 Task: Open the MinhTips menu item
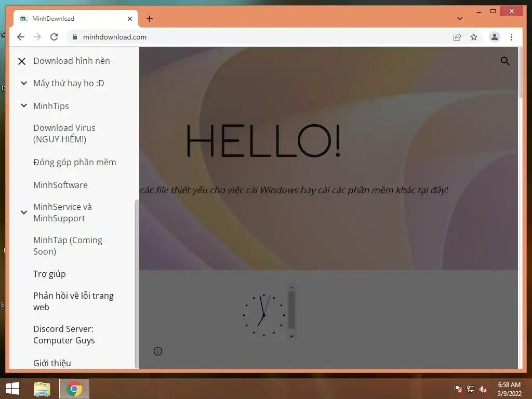pyautogui.click(x=51, y=106)
